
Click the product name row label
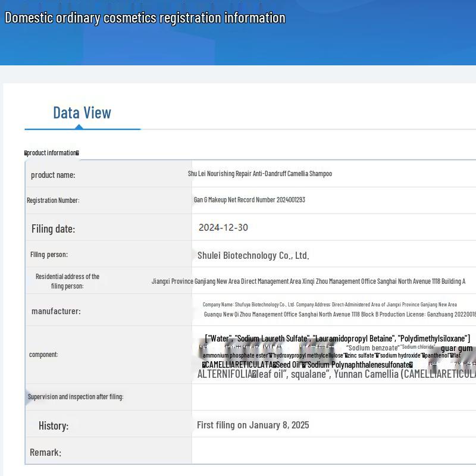(x=53, y=175)
